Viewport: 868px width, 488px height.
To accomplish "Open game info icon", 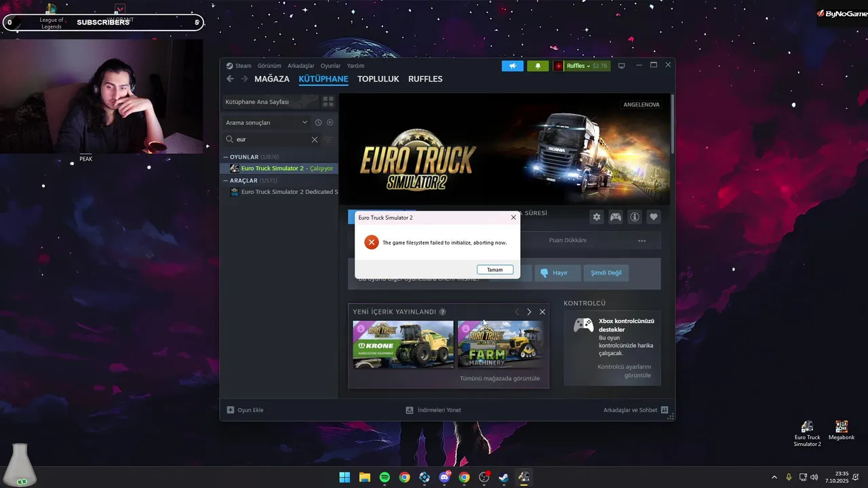I will pyautogui.click(x=635, y=217).
